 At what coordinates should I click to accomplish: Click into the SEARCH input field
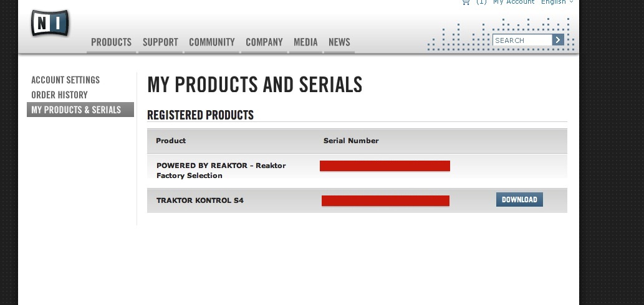point(522,40)
